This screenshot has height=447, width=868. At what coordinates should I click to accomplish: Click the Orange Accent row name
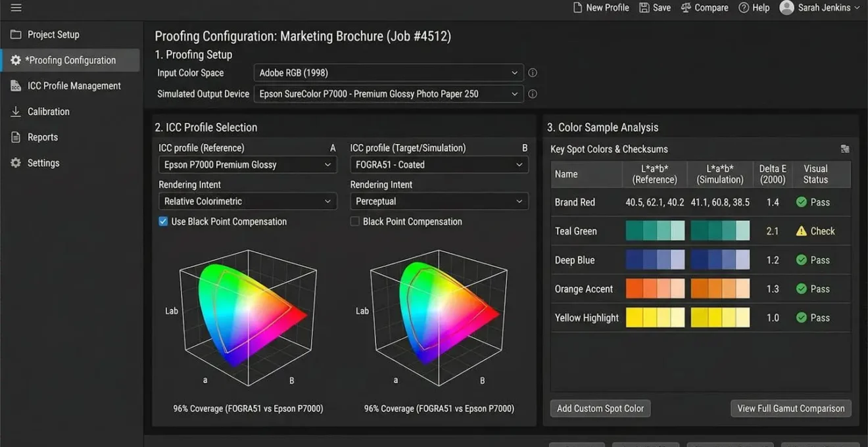point(584,289)
